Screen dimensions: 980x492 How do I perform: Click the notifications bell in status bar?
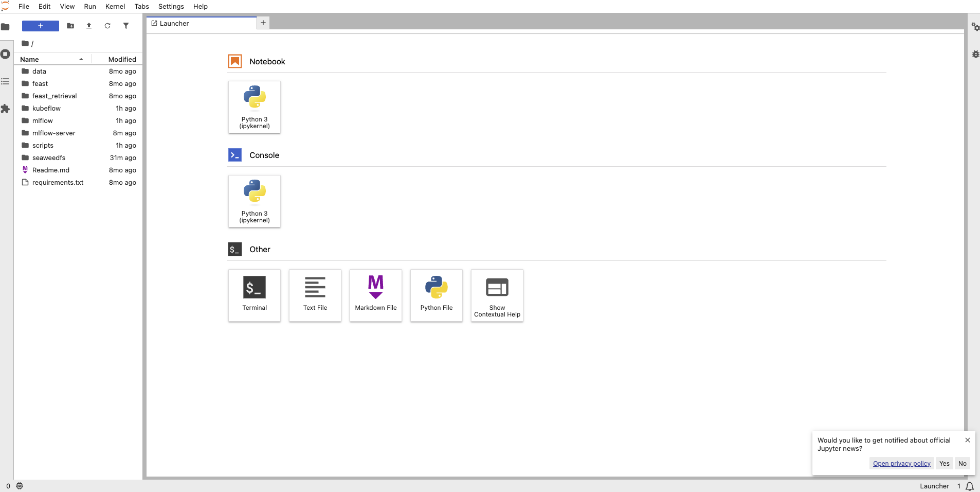tap(970, 486)
